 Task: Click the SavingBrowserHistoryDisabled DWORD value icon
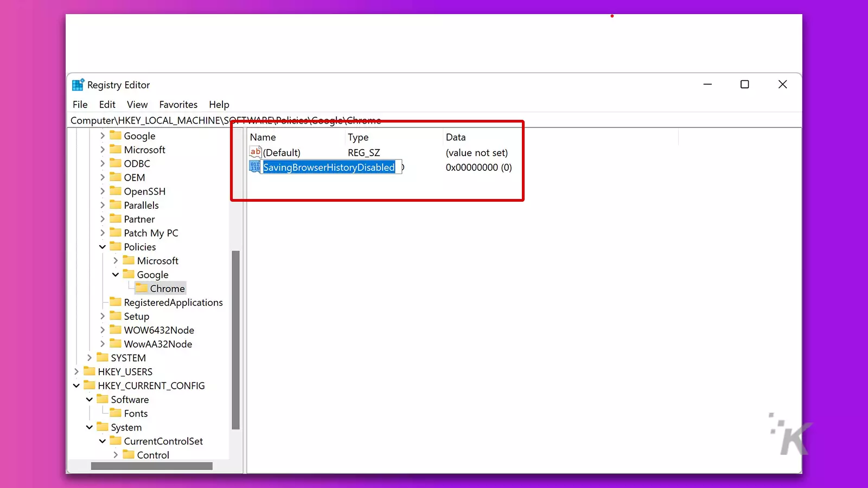click(255, 167)
